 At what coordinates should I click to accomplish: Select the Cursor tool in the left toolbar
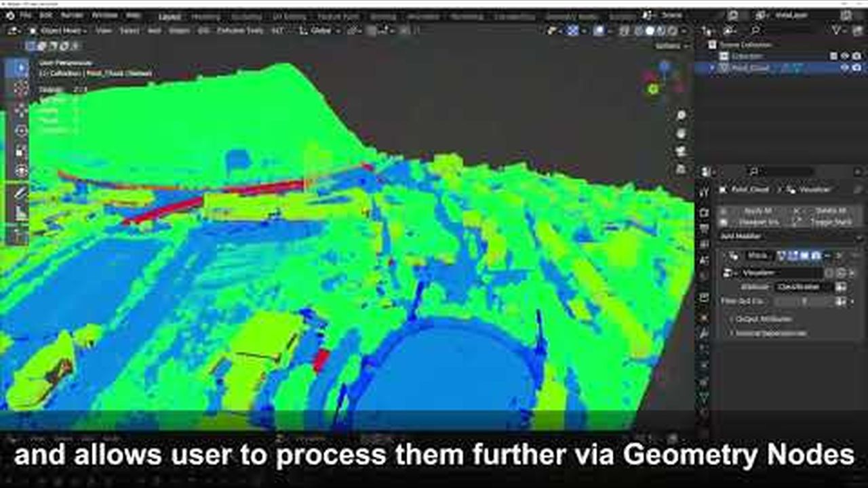pos(21,88)
